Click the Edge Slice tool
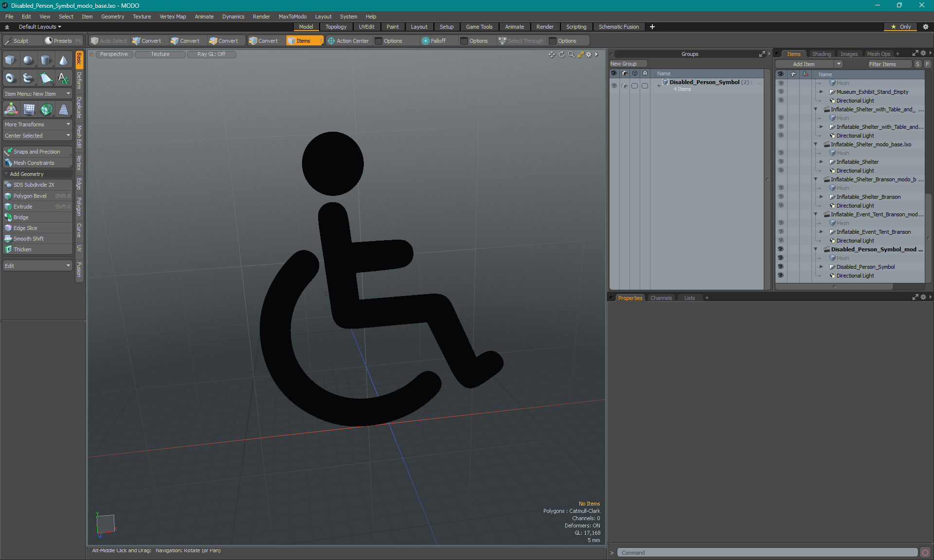The height and width of the screenshot is (560, 934). pos(37,228)
